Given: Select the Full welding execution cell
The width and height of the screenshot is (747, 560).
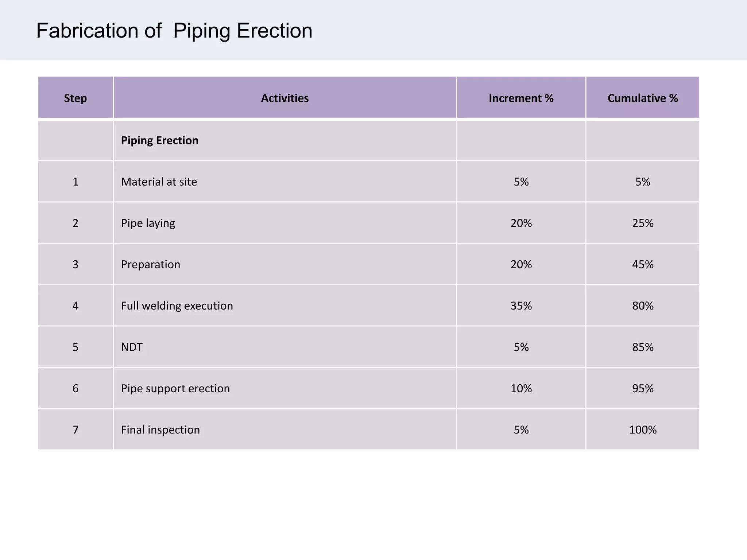Looking at the screenshot, I should click(x=177, y=306).
